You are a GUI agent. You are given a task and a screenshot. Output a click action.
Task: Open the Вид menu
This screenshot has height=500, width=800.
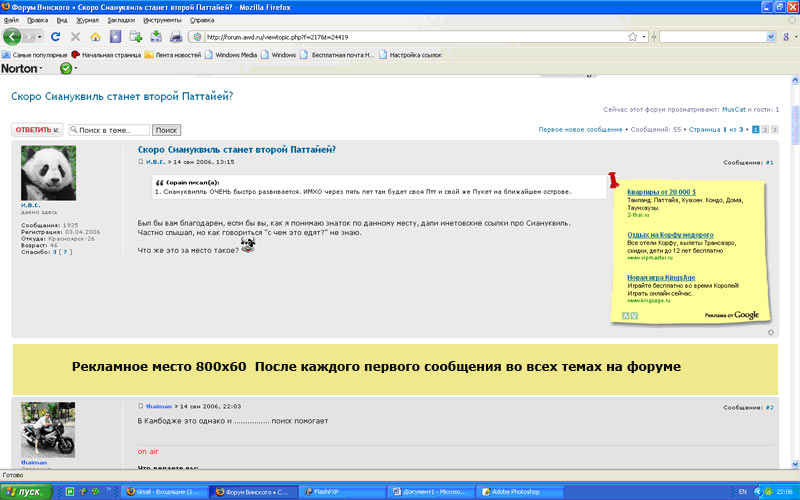62,20
